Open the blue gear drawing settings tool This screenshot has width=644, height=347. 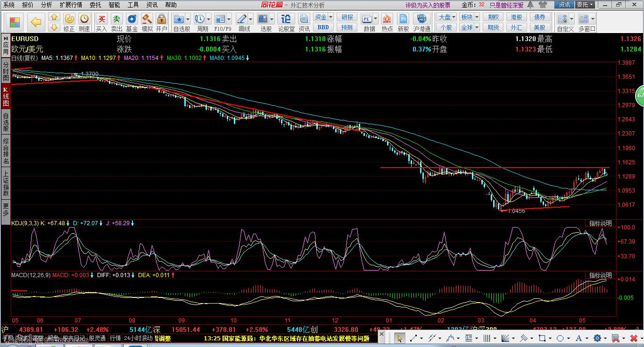point(597,338)
